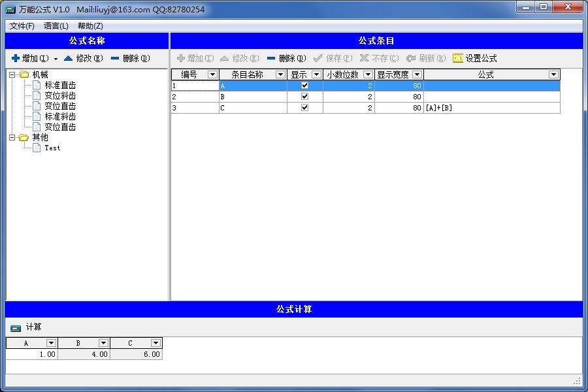
Task: Click the 删除(D) label in left toolbar
Action: tap(137, 58)
